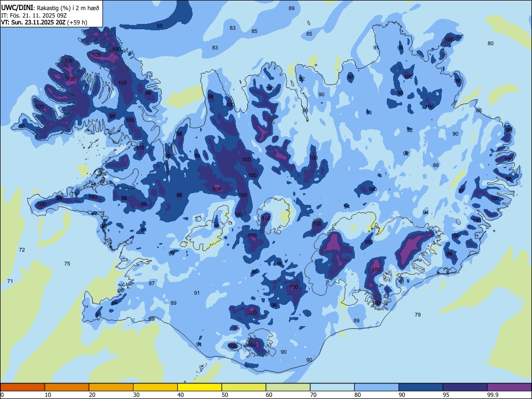The width and height of the screenshot is (532, 399).
Task: Select the '60' legend tick label
Action: tap(269, 395)
